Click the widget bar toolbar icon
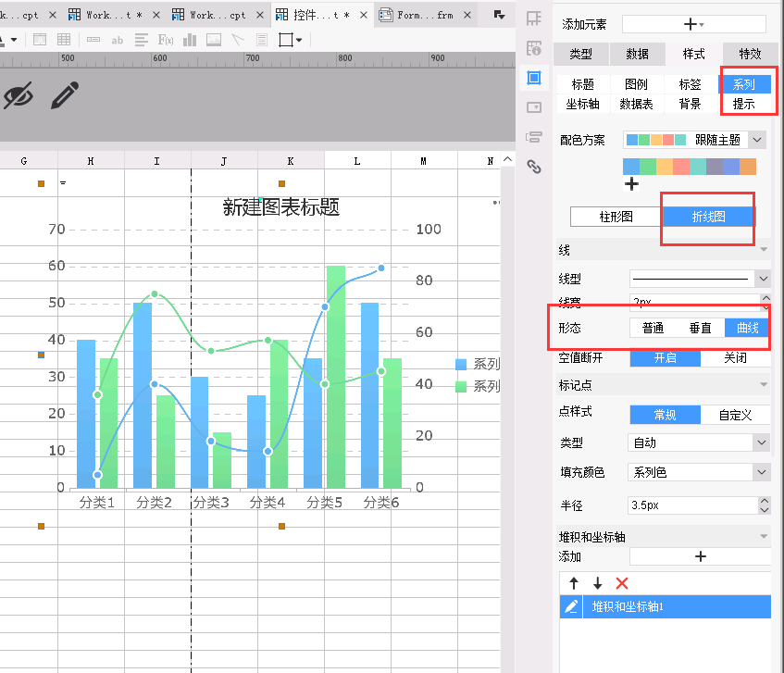 point(93,40)
